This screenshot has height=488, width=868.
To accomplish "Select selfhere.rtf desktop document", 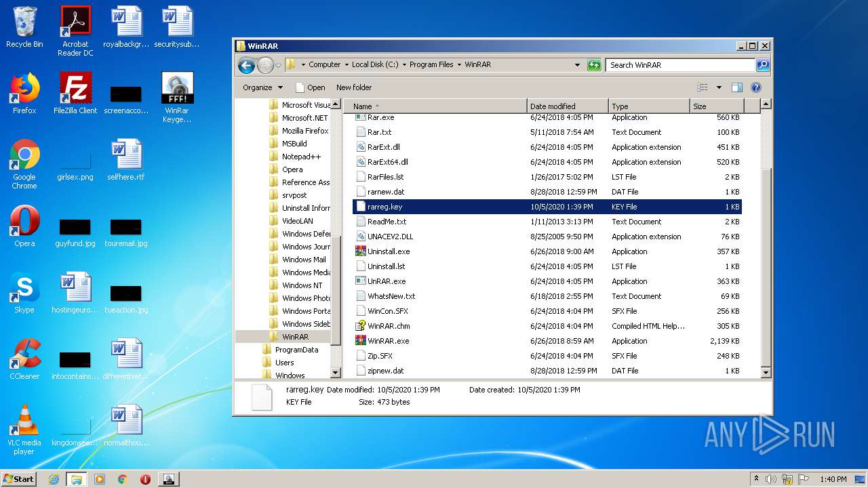I will pyautogui.click(x=126, y=160).
